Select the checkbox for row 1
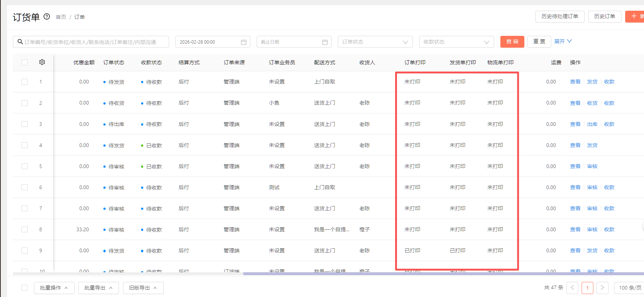 pos(25,82)
